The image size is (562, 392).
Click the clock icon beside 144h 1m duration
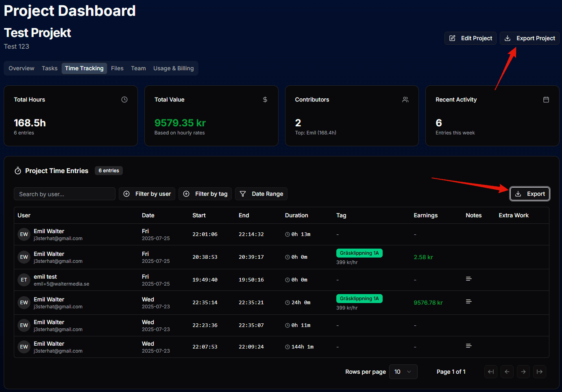click(x=288, y=347)
